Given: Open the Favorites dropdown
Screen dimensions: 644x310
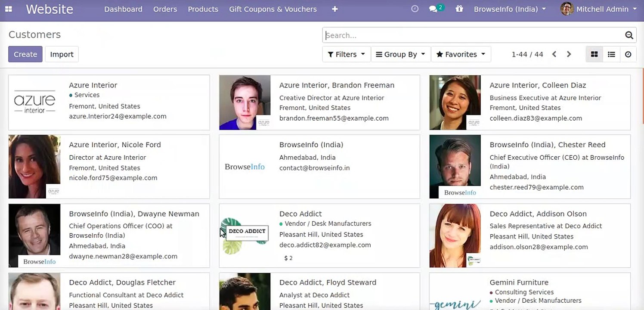Looking at the screenshot, I should coord(461,54).
